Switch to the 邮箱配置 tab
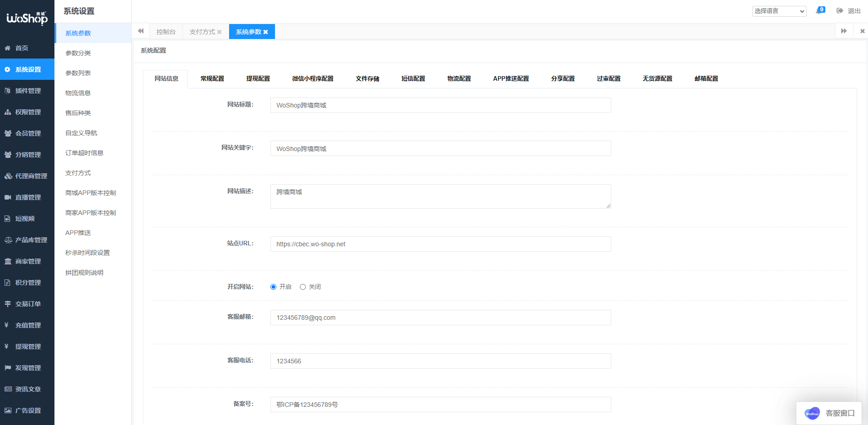Viewport: 868px width, 425px height. point(706,78)
